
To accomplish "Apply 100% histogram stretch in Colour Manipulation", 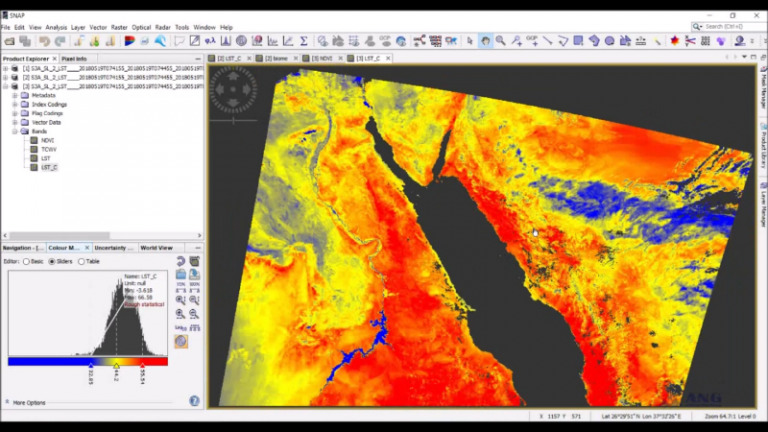I will [194, 287].
